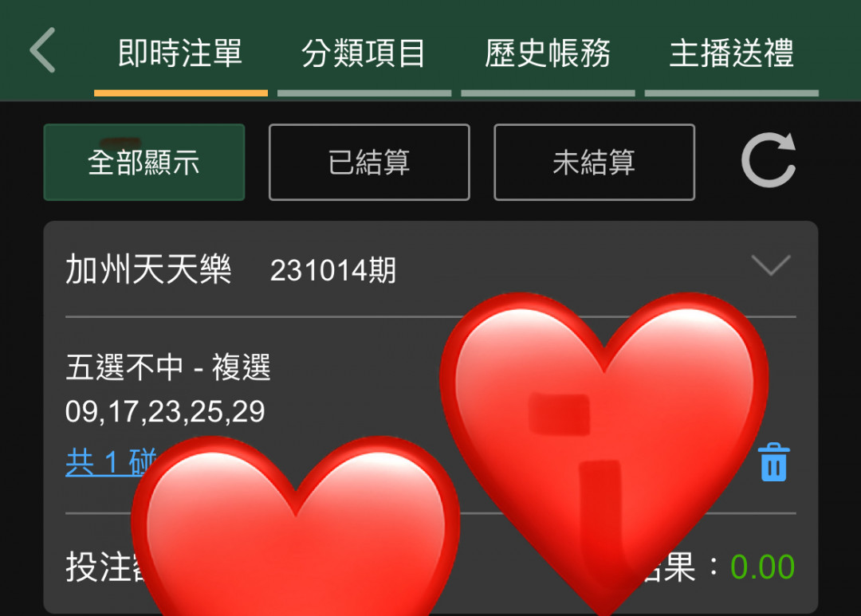Refresh the bet list with circular arrow
861x616 pixels.
769,159
